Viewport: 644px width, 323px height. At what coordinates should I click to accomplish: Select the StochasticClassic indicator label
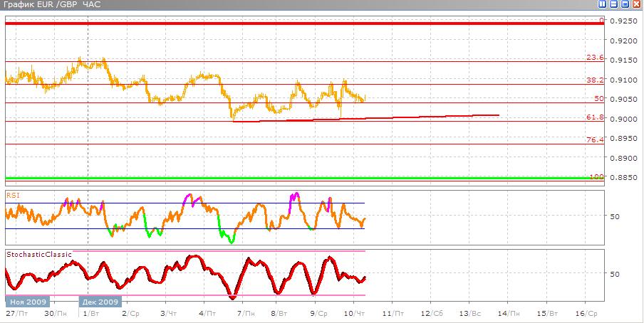(x=38, y=253)
